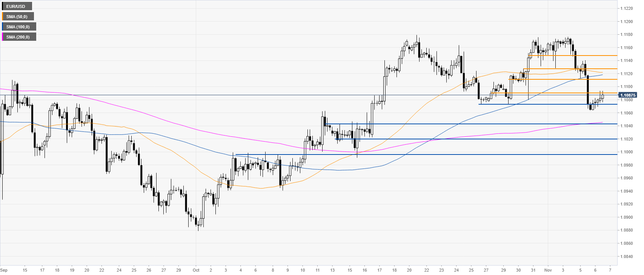Viewport: 644px width, 275px height.
Task: Click the 1.0980 price axis label
Action: point(626,165)
